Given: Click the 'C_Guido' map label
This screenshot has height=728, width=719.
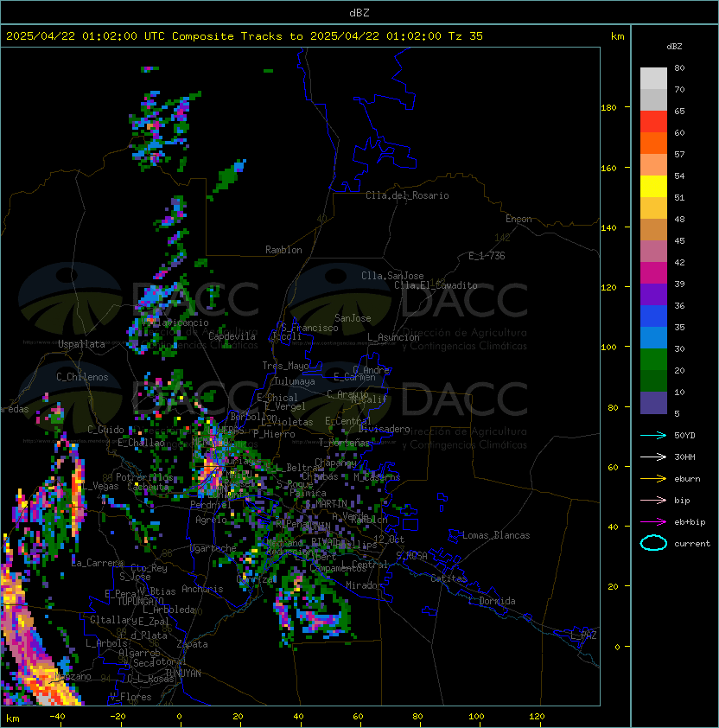Looking at the screenshot, I should (x=105, y=430).
